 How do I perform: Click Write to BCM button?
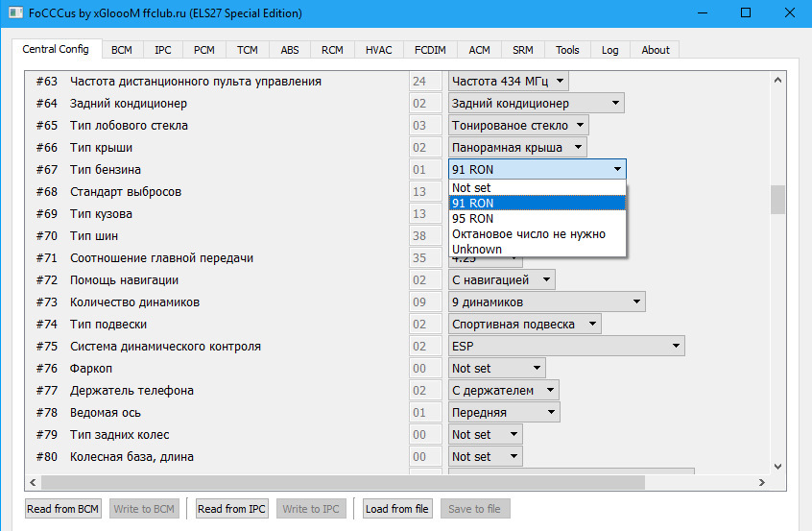point(144,509)
